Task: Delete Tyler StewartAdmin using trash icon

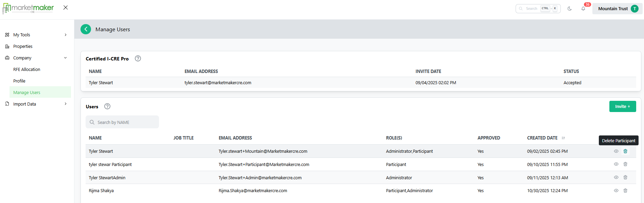Action: pos(625,177)
